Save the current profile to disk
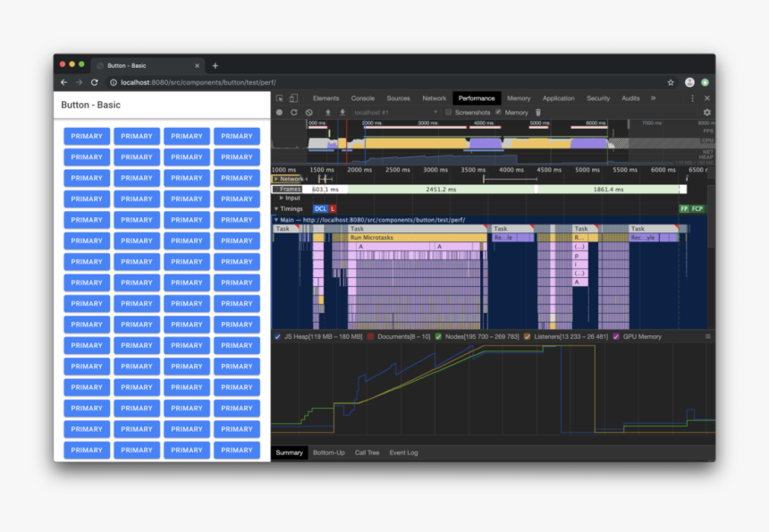769x532 pixels. [341, 111]
